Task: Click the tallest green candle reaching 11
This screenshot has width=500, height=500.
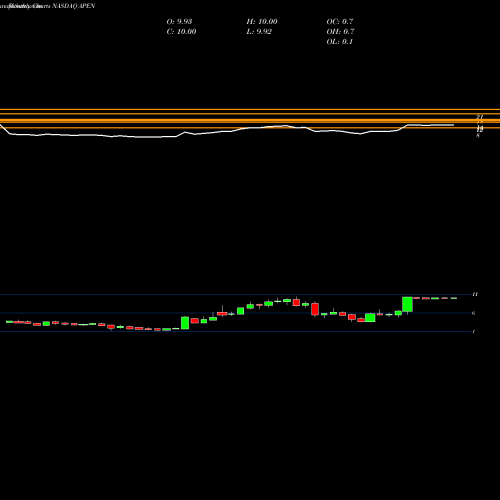Action: point(407,304)
